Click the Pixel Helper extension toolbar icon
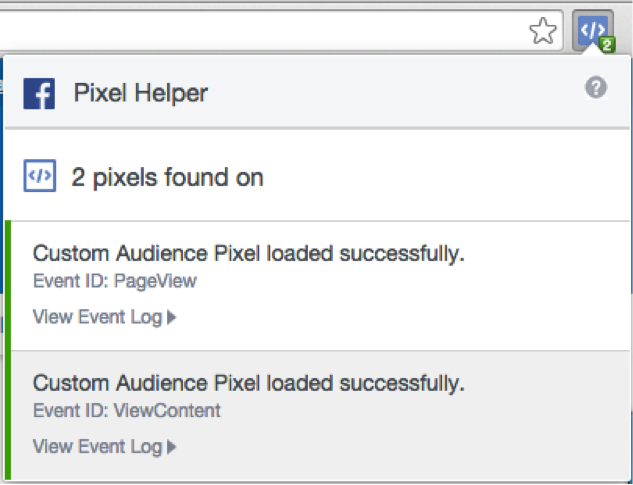The image size is (633, 485). (592, 30)
